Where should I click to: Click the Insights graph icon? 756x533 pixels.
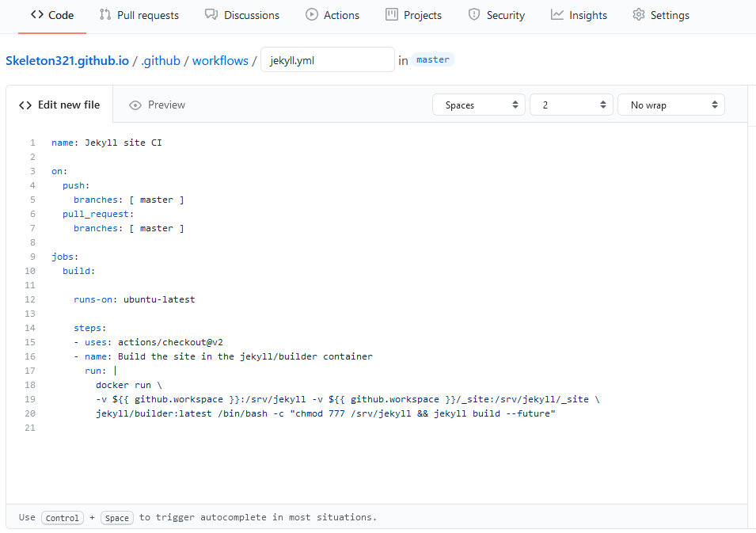557,15
